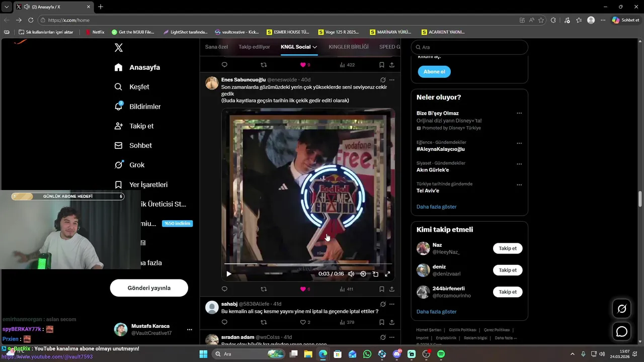Open video playback settings gear
Image resolution: width=644 pixels, height=362 pixels.
point(363,274)
